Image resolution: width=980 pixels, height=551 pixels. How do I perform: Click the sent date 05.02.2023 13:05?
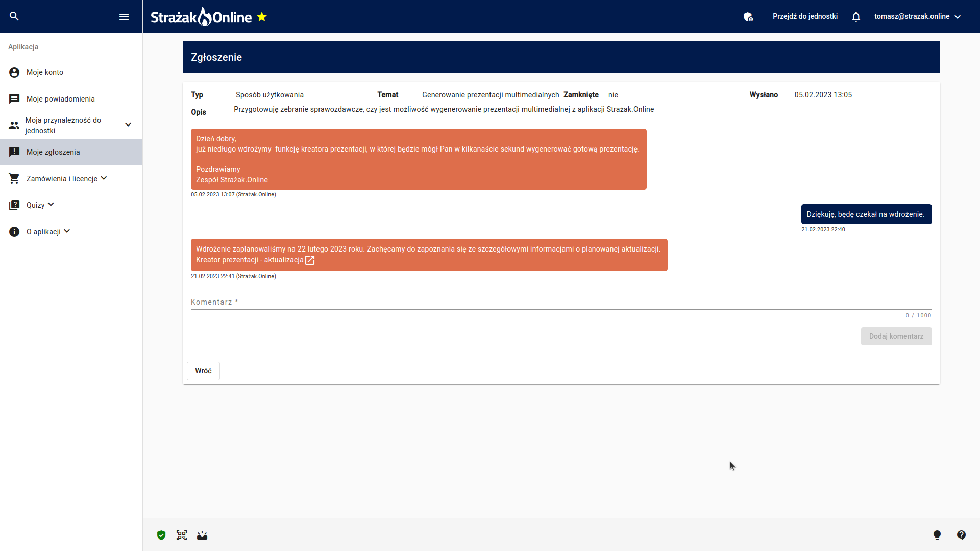click(x=823, y=95)
